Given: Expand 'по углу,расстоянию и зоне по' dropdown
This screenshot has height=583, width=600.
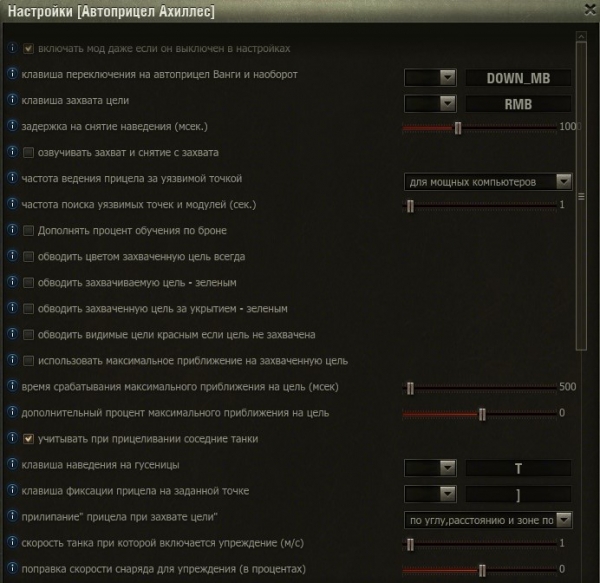Looking at the screenshot, I should (488, 520).
